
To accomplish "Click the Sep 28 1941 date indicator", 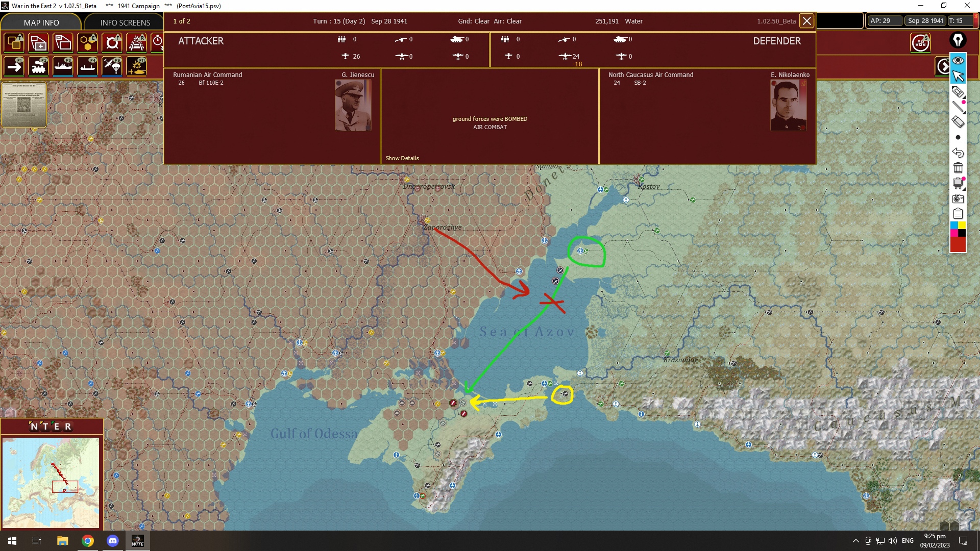I will pos(926,21).
